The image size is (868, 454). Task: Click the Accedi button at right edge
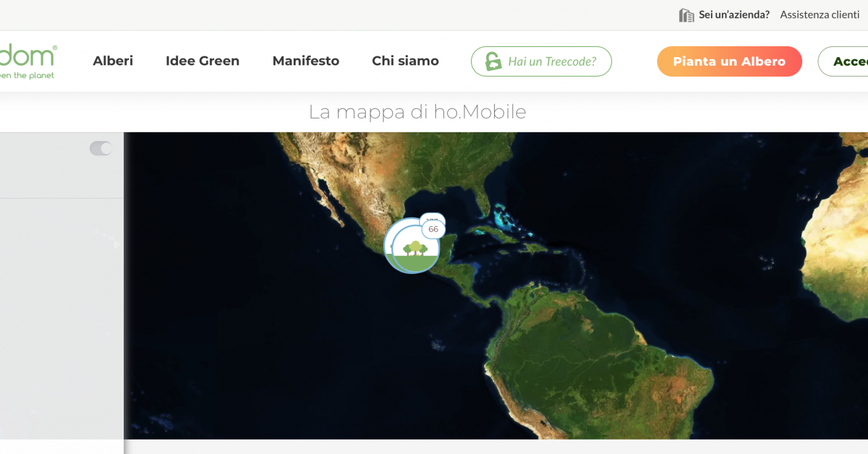(x=843, y=61)
